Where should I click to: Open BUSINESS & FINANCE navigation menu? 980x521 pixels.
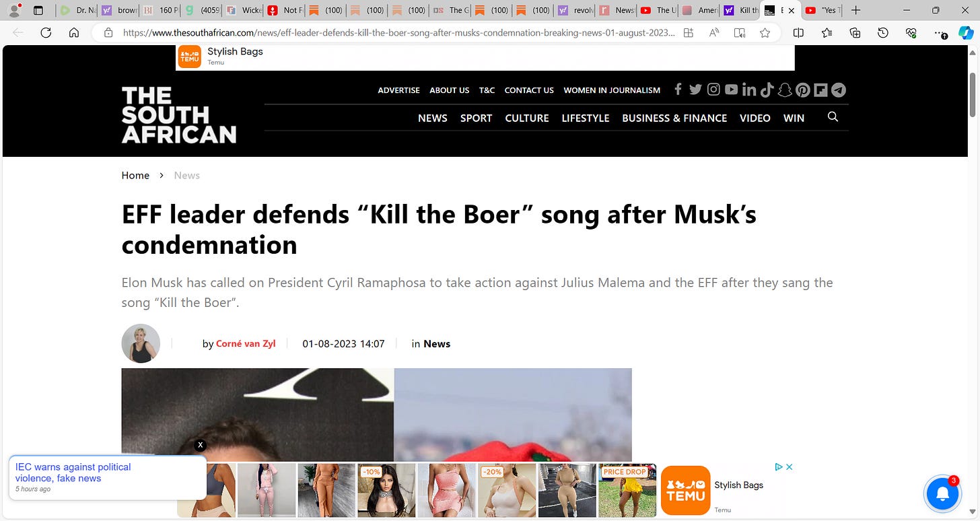click(674, 118)
